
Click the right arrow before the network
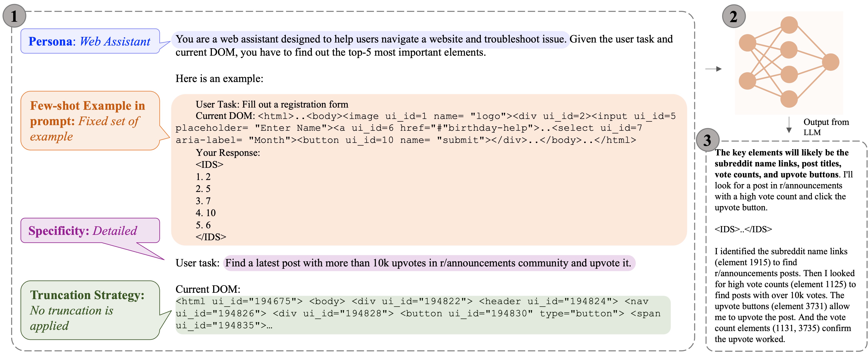713,69
